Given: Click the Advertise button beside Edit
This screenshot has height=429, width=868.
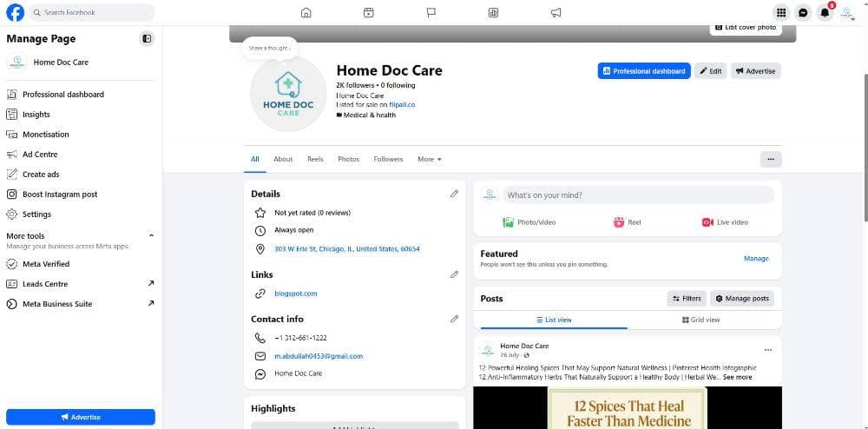Looking at the screenshot, I should [756, 71].
